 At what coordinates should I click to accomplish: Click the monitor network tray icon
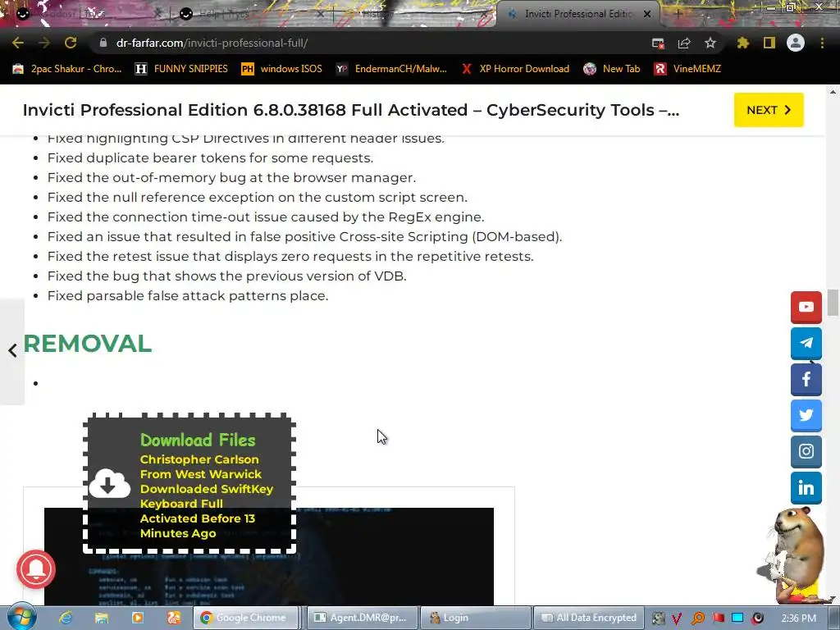pyautogui.click(x=737, y=619)
